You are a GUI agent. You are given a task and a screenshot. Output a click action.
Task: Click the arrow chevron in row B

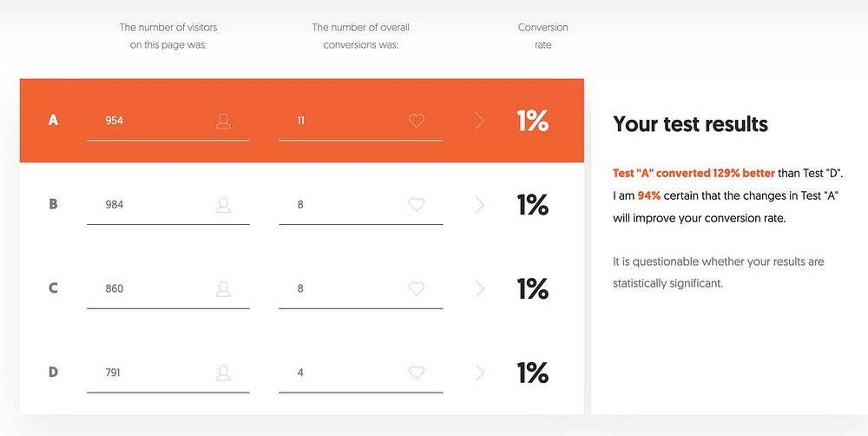[x=480, y=205]
